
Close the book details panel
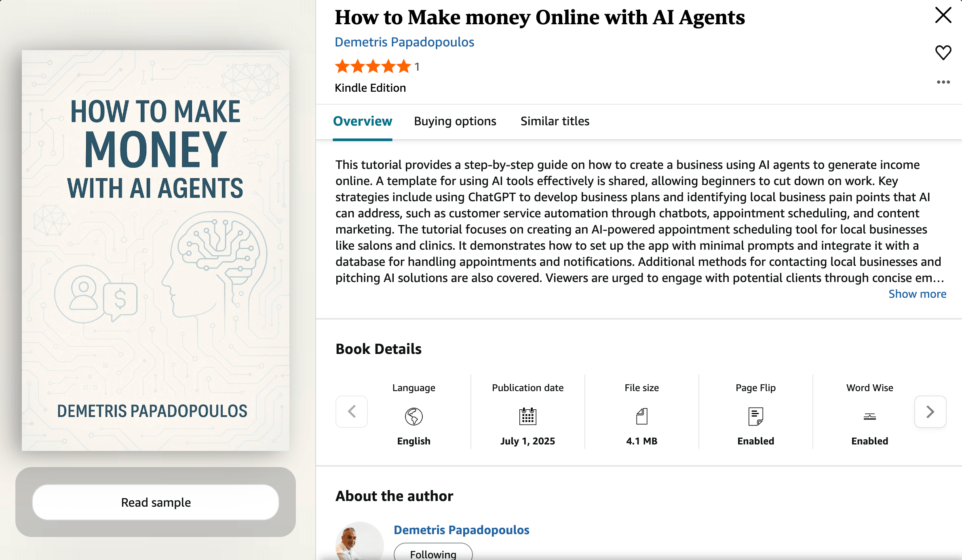(x=943, y=15)
